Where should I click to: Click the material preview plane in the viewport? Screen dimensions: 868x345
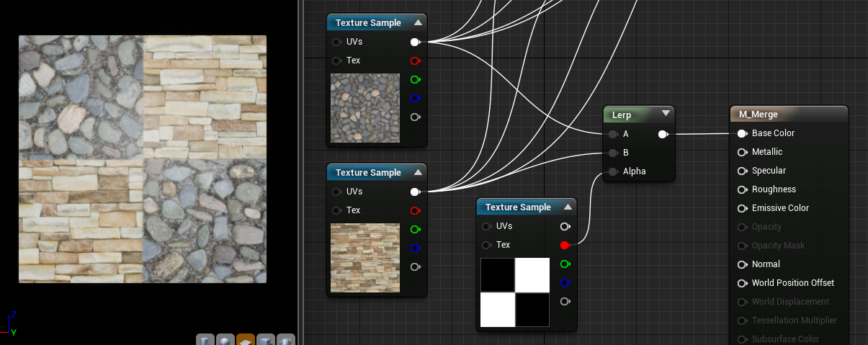coord(143,159)
